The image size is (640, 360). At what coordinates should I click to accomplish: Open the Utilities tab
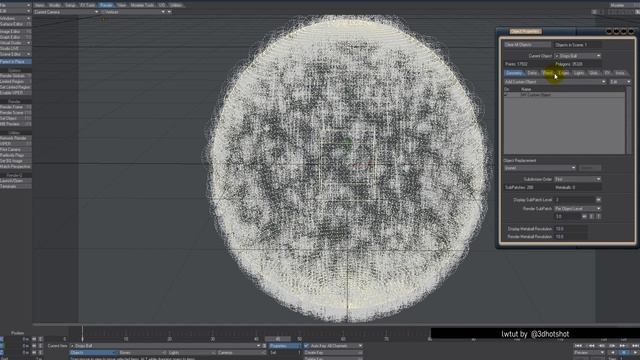tap(176, 5)
